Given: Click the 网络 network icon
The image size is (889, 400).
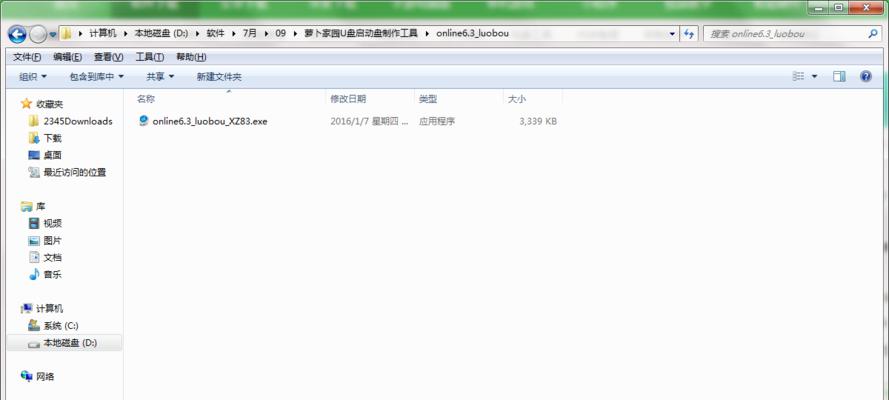Looking at the screenshot, I should 26,376.
